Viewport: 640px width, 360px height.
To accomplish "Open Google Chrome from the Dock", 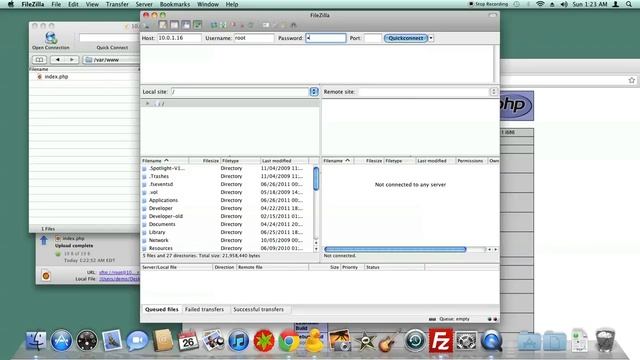I will 289,341.
